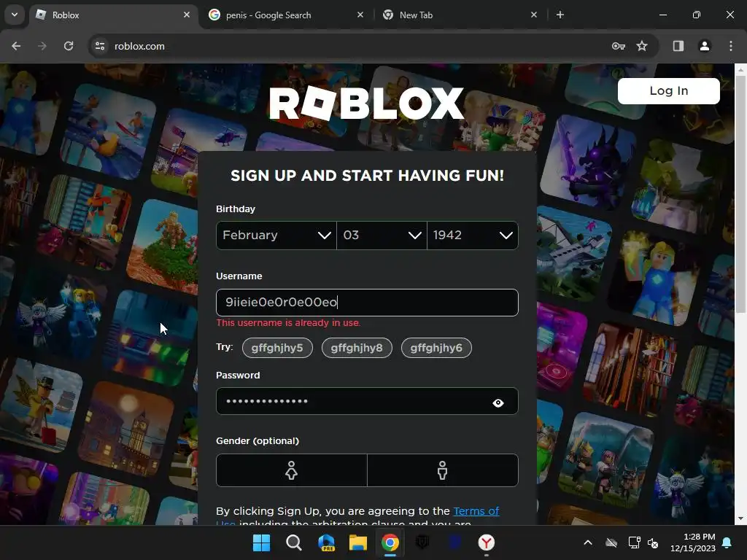Click the Log In button
747x560 pixels.
(x=668, y=91)
